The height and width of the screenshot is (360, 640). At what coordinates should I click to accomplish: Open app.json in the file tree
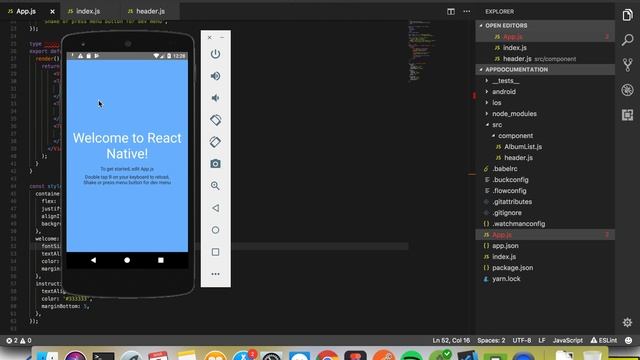pyautogui.click(x=545, y=246)
